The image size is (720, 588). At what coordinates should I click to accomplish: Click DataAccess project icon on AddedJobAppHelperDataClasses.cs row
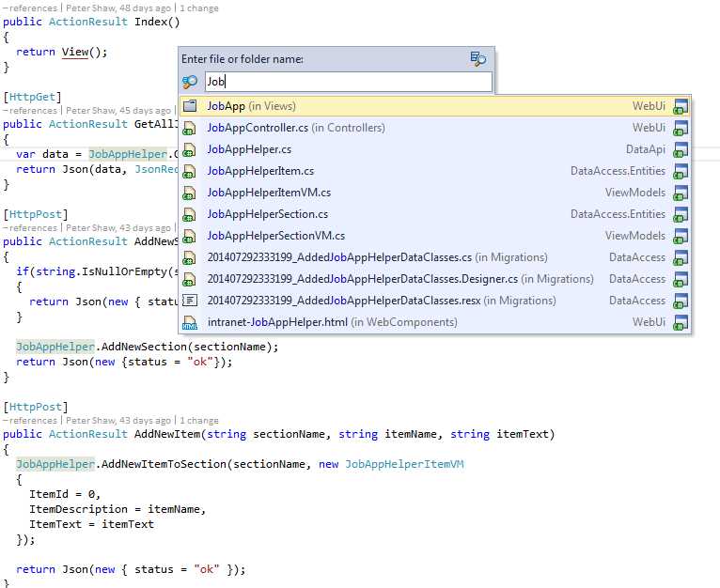tap(681, 257)
